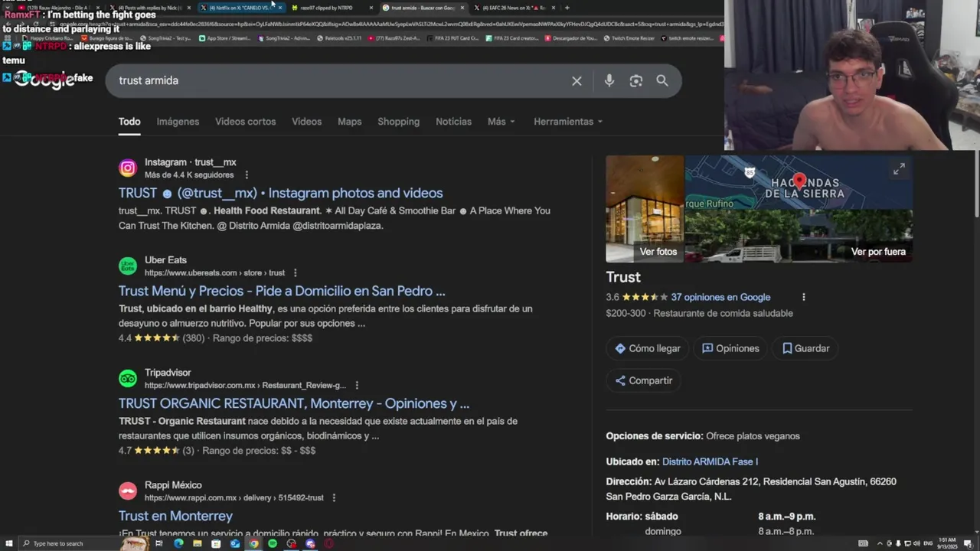Image resolution: width=980 pixels, height=551 pixels.
Task: Click the magnifier search submit icon
Action: (x=662, y=81)
